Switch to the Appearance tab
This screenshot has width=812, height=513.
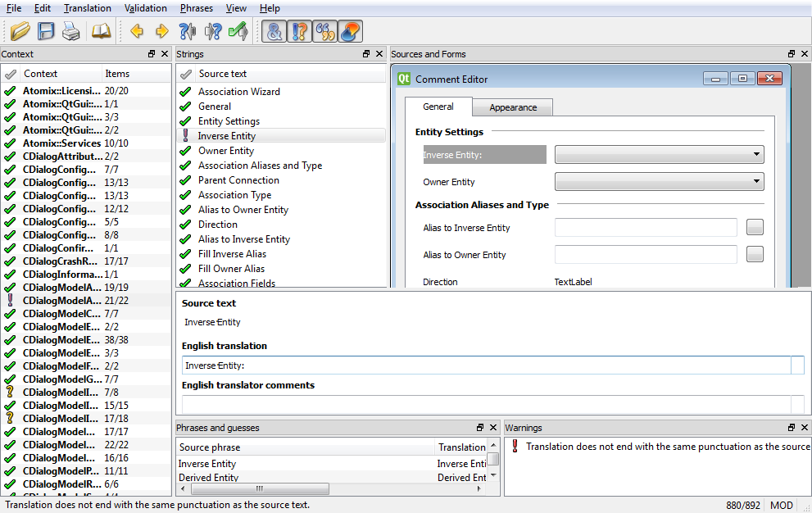[513, 107]
